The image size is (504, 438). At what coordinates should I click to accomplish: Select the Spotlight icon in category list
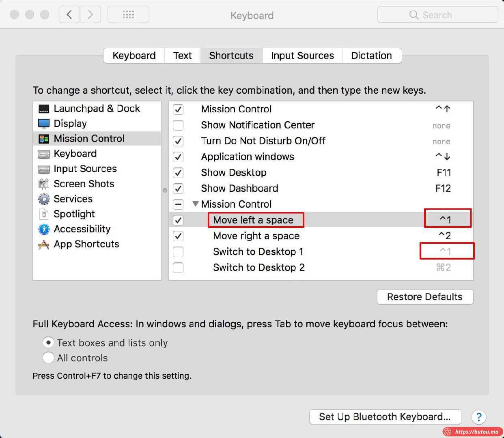[x=44, y=214]
